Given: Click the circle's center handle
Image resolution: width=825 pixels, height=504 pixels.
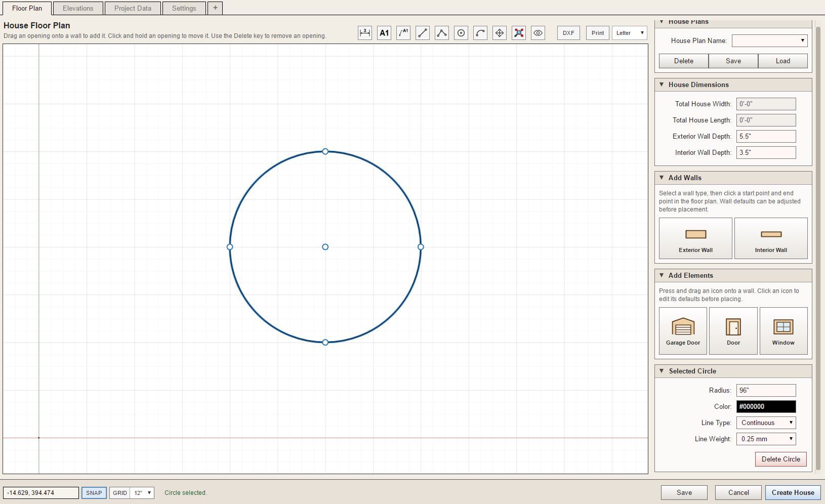Looking at the screenshot, I should pyautogui.click(x=325, y=247).
